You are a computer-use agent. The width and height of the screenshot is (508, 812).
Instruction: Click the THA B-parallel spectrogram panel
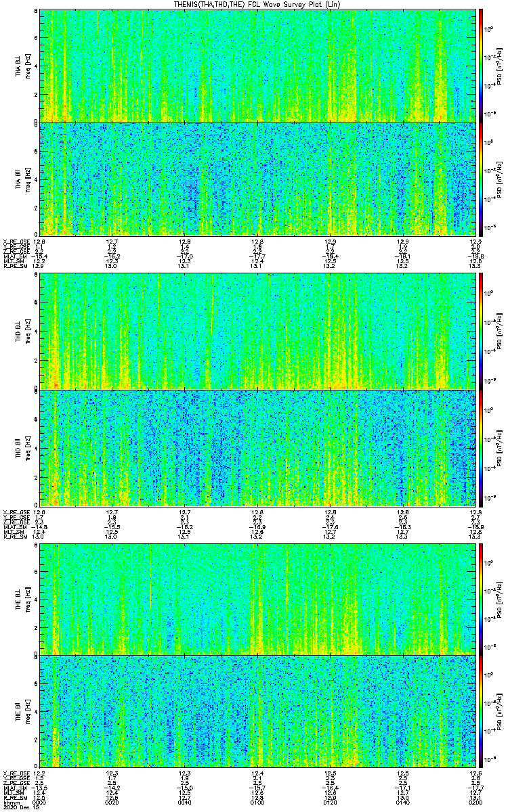(x=257, y=179)
